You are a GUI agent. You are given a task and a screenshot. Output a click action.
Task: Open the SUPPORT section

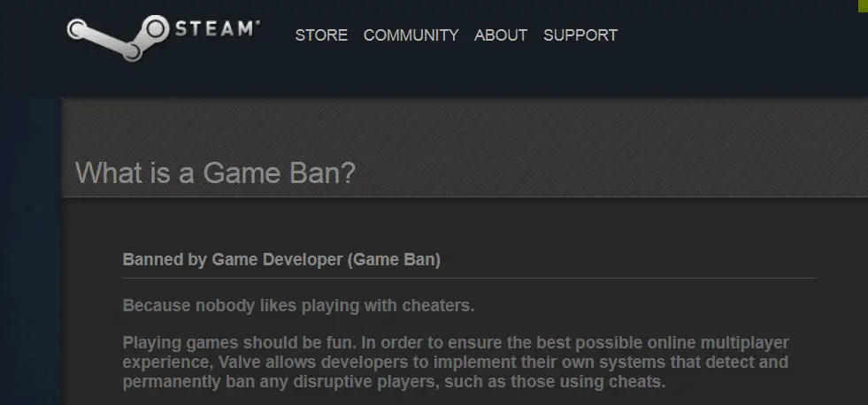(580, 35)
